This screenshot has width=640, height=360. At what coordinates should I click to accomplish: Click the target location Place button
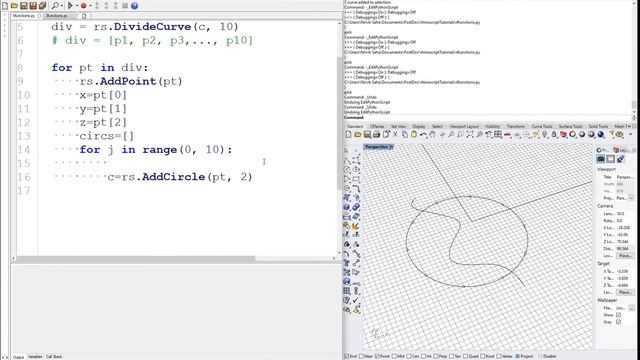pos(624,292)
